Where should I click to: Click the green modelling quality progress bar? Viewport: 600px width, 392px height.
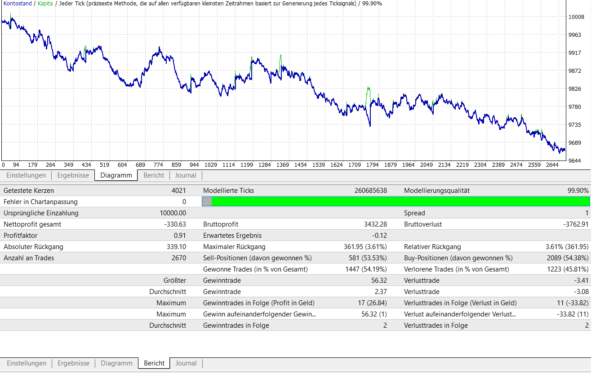(x=396, y=201)
